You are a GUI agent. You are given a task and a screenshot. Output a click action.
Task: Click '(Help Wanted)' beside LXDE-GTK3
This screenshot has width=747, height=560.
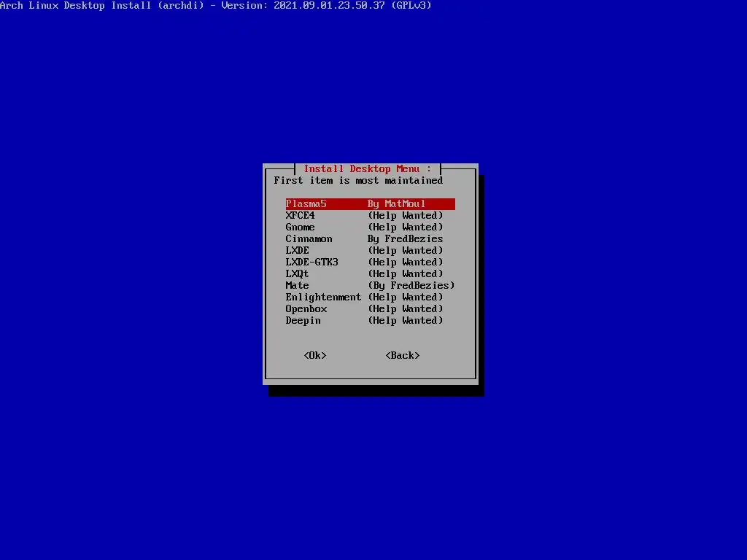(x=406, y=262)
